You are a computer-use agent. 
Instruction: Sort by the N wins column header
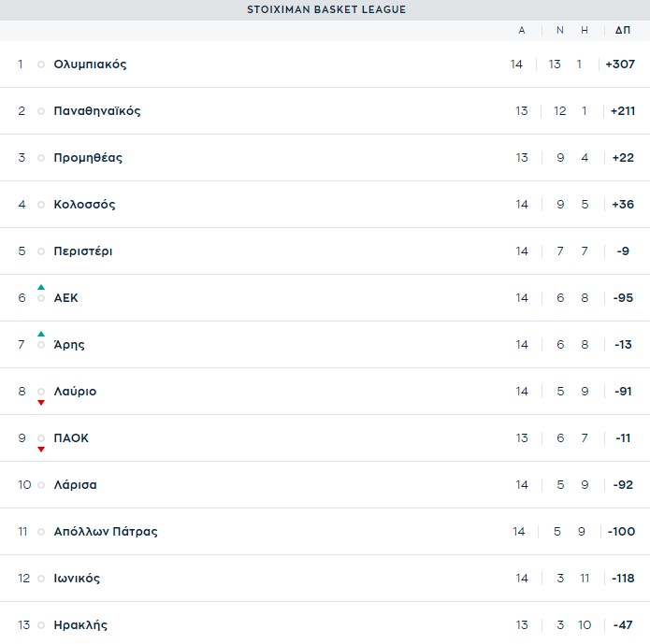coord(559,30)
